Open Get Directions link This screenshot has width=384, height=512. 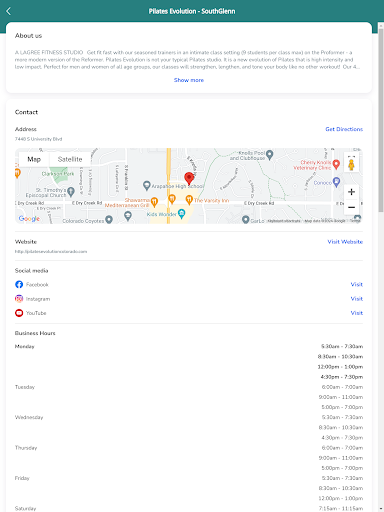point(344,129)
